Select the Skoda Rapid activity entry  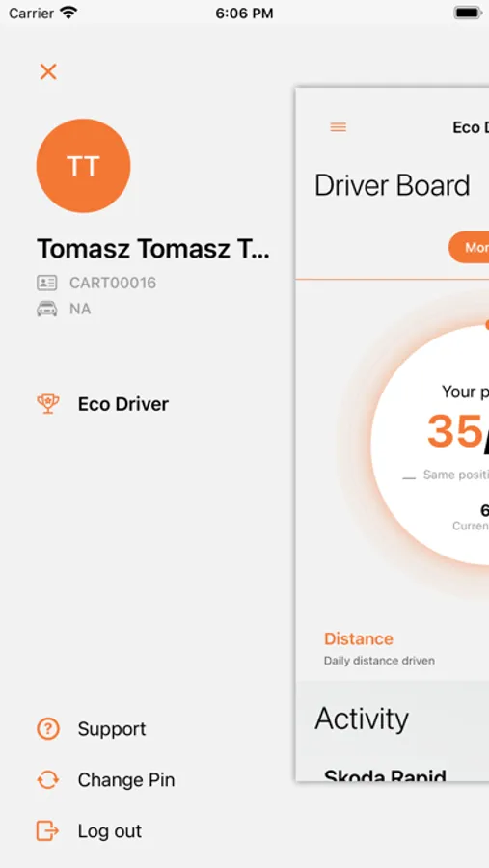(385, 773)
